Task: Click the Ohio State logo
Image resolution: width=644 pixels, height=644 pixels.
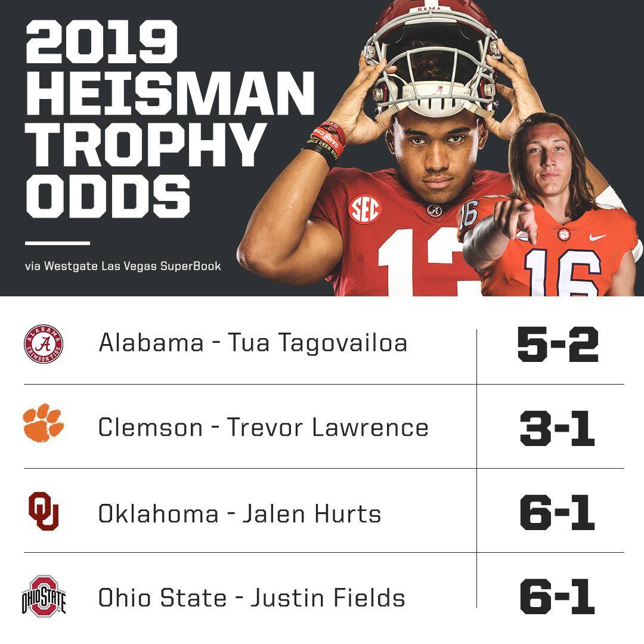Action: [44, 596]
